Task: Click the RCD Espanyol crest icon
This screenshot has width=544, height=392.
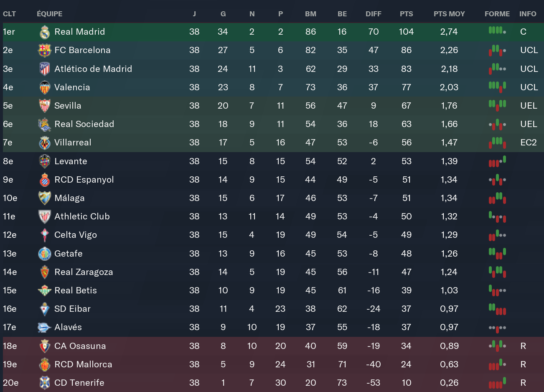Action: click(x=45, y=180)
